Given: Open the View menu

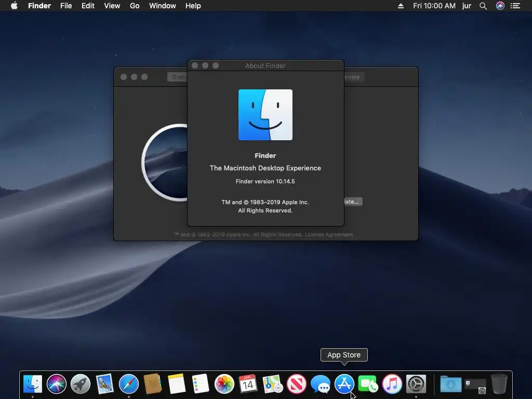Looking at the screenshot, I should [x=112, y=6].
